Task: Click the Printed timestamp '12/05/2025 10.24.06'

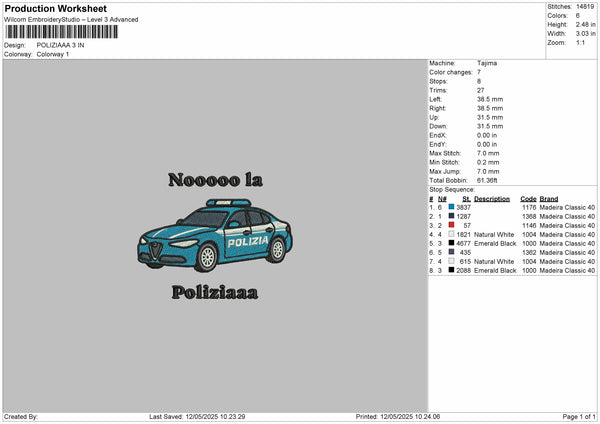Action: pyautogui.click(x=410, y=417)
